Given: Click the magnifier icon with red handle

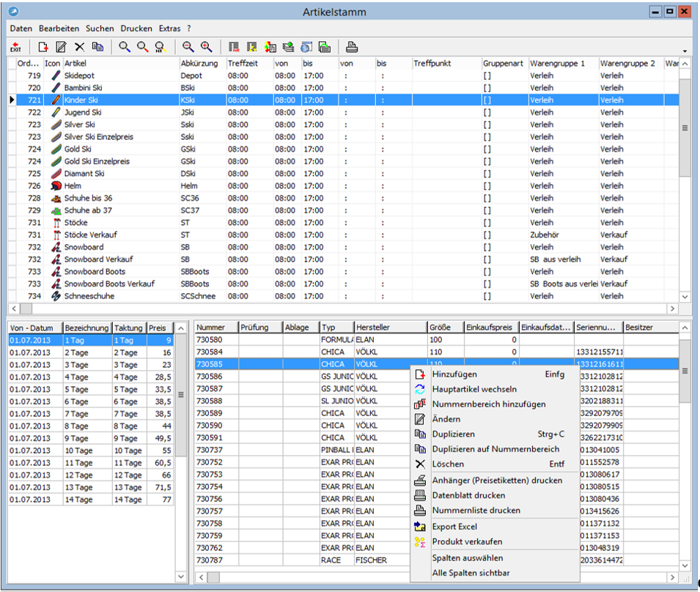Looking at the screenshot, I should click(142, 47).
